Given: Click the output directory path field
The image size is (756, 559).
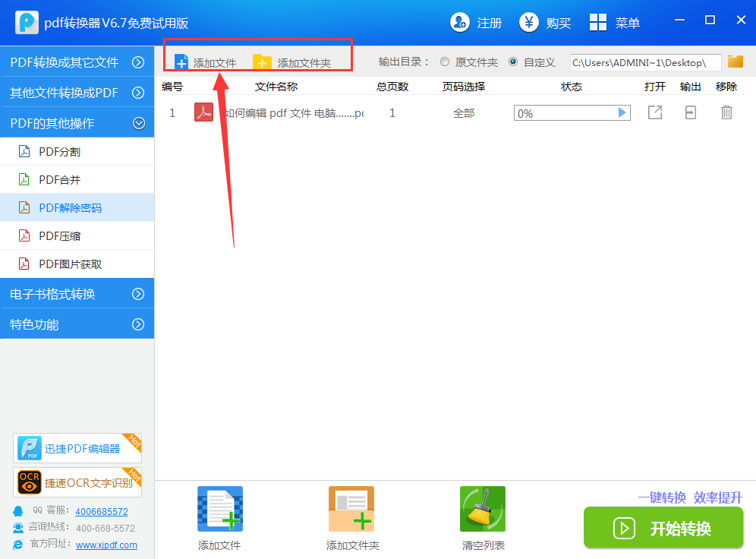Looking at the screenshot, I should tap(645, 62).
